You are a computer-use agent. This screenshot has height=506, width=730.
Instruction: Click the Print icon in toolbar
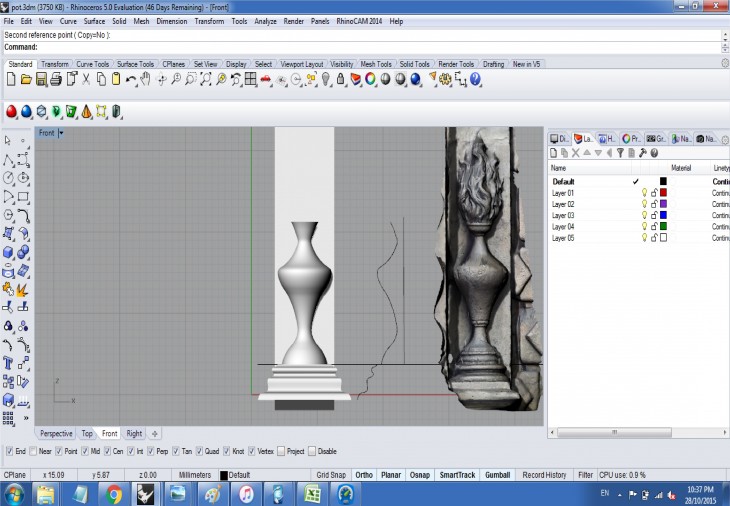pos(57,79)
